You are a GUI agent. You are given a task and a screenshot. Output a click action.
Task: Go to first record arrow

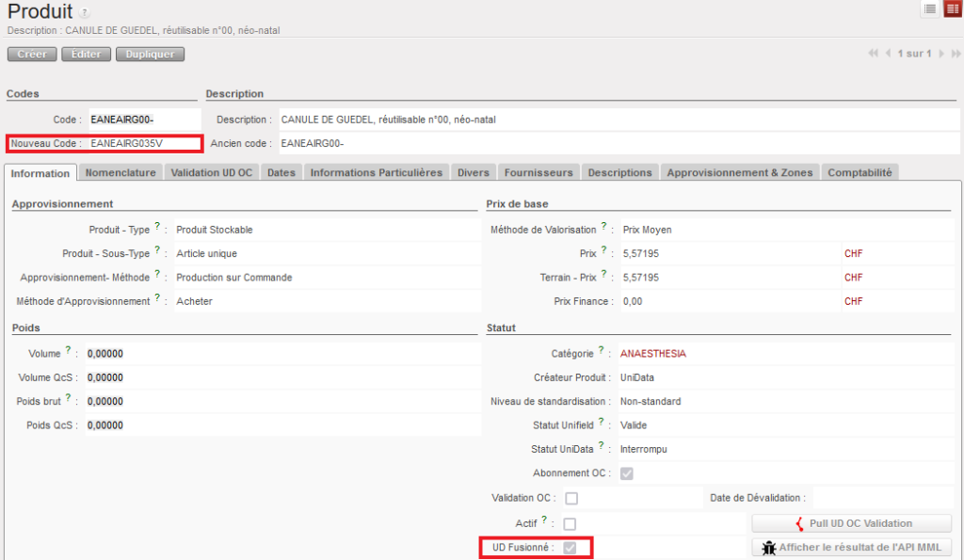pyautogui.click(x=874, y=54)
